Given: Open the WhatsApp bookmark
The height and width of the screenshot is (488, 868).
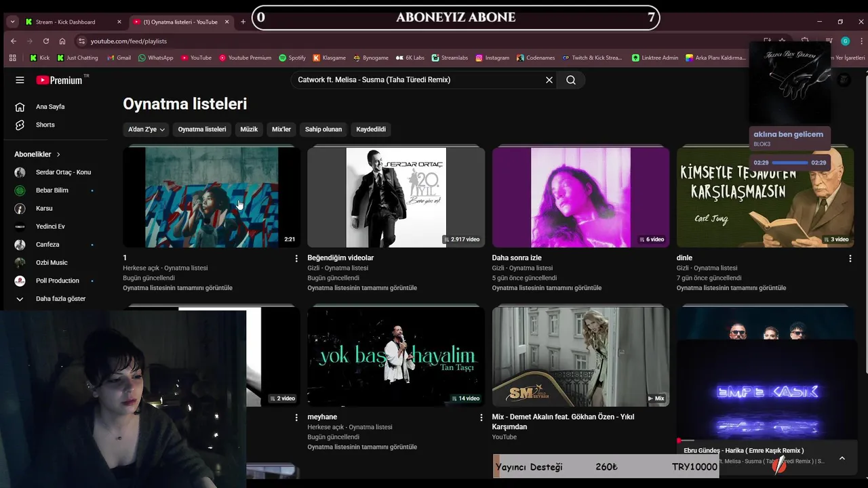Looking at the screenshot, I should pyautogui.click(x=156, y=58).
